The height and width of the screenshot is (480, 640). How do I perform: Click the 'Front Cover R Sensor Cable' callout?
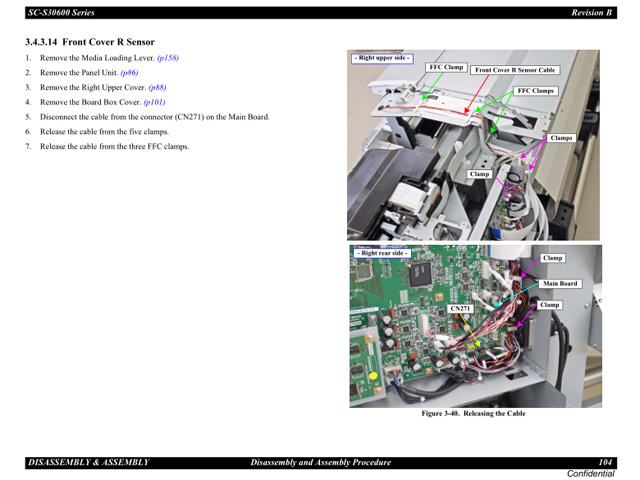pyautogui.click(x=515, y=71)
